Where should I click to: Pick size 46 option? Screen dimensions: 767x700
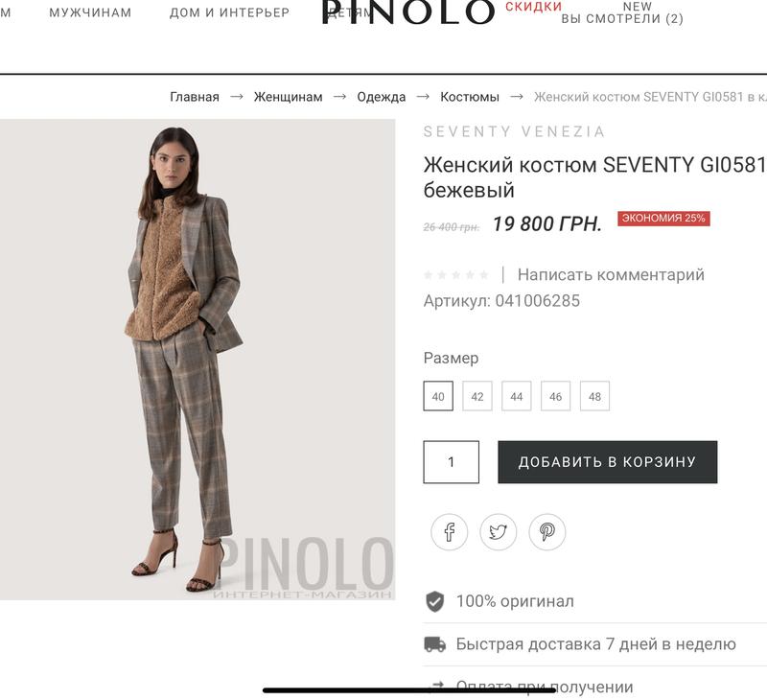[x=555, y=396]
